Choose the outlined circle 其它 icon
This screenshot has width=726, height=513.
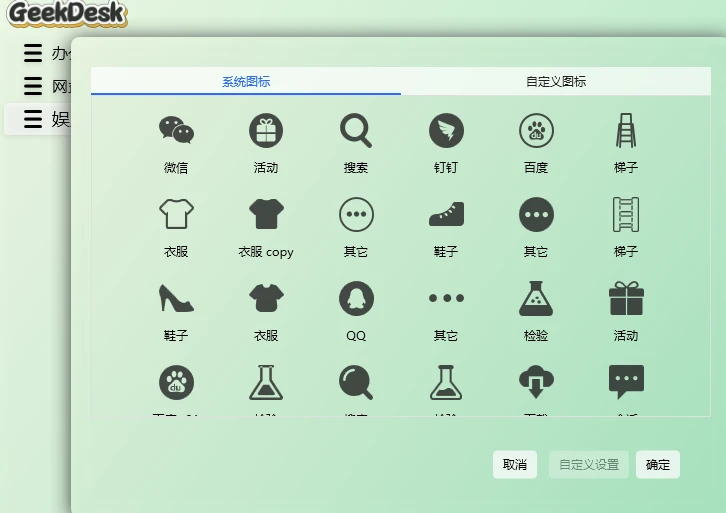(x=356, y=214)
